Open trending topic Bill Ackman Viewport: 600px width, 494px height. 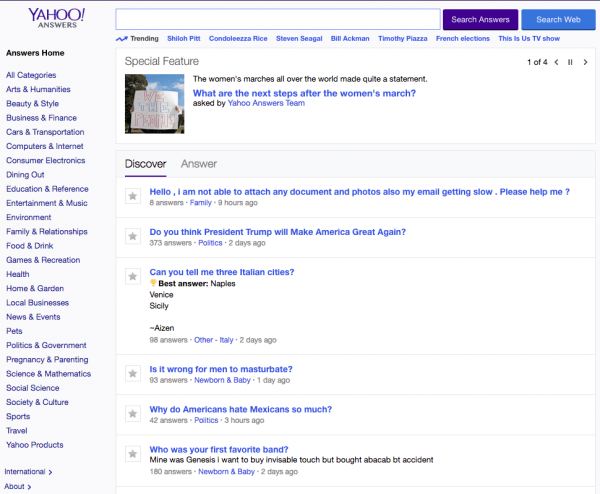350,39
